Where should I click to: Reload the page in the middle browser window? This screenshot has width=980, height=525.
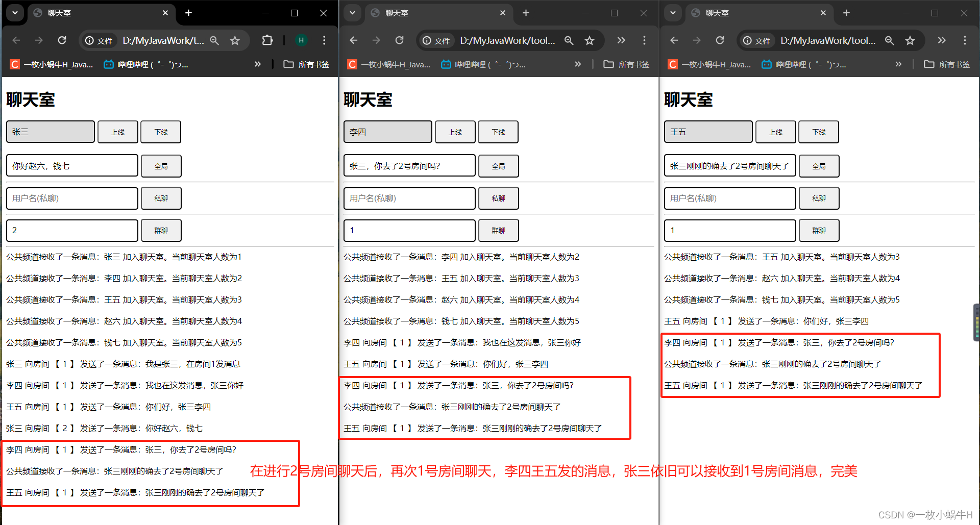400,40
